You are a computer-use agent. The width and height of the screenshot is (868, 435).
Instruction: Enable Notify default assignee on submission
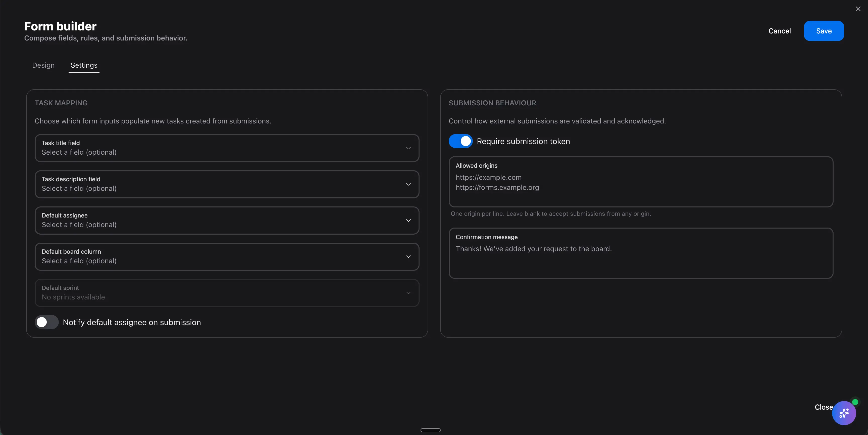[x=46, y=322]
